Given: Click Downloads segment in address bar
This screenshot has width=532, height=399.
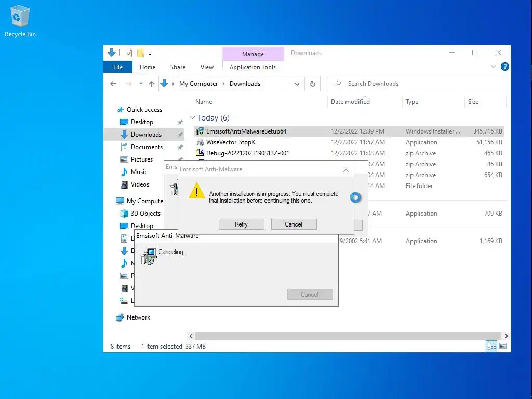Looking at the screenshot, I should point(245,84).
